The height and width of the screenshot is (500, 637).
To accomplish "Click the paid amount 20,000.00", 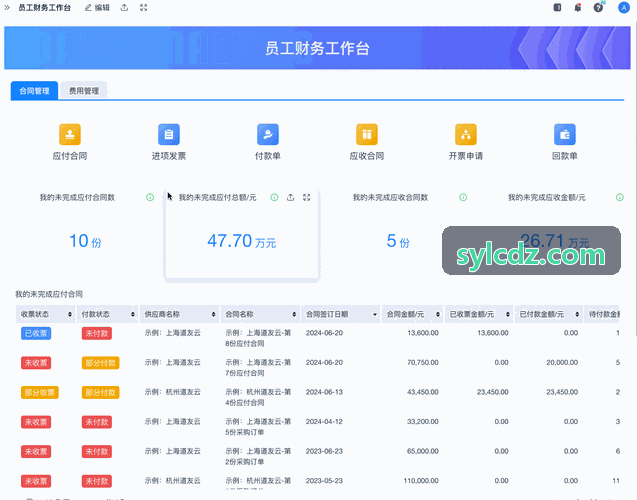I will click(562, 362).
